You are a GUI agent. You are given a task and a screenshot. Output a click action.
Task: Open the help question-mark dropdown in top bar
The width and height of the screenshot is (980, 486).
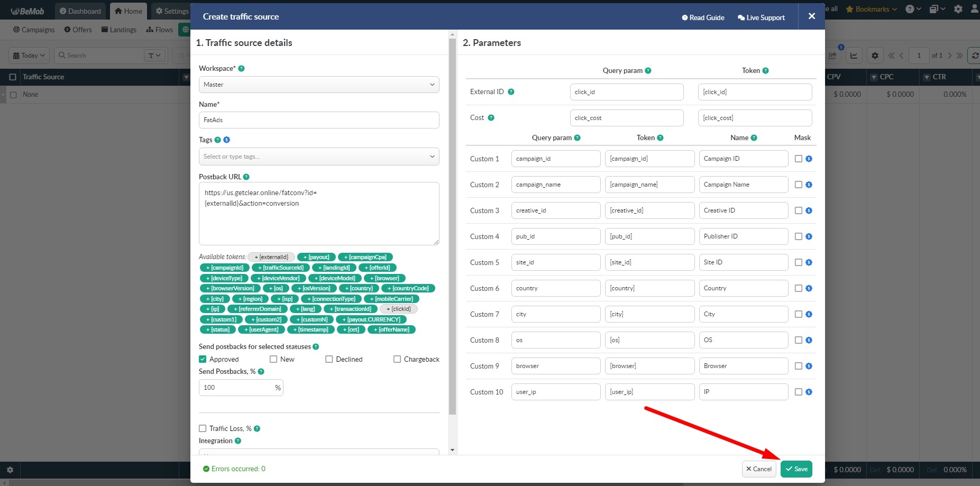click(913, 9)
